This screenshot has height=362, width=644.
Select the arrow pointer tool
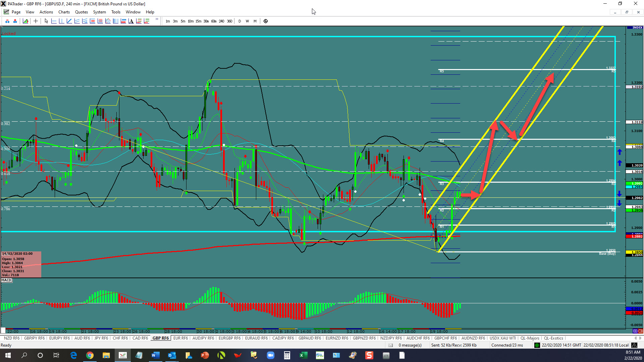pos(46,21)
